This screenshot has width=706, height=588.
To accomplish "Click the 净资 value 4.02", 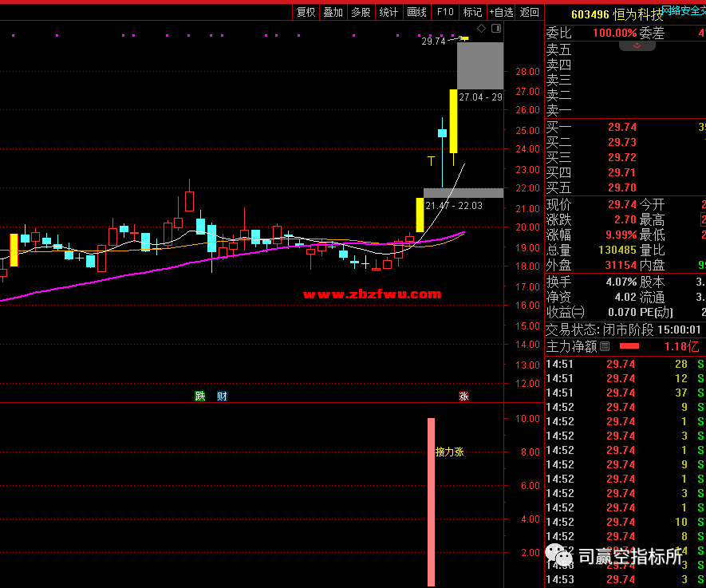I will (625, 297).
